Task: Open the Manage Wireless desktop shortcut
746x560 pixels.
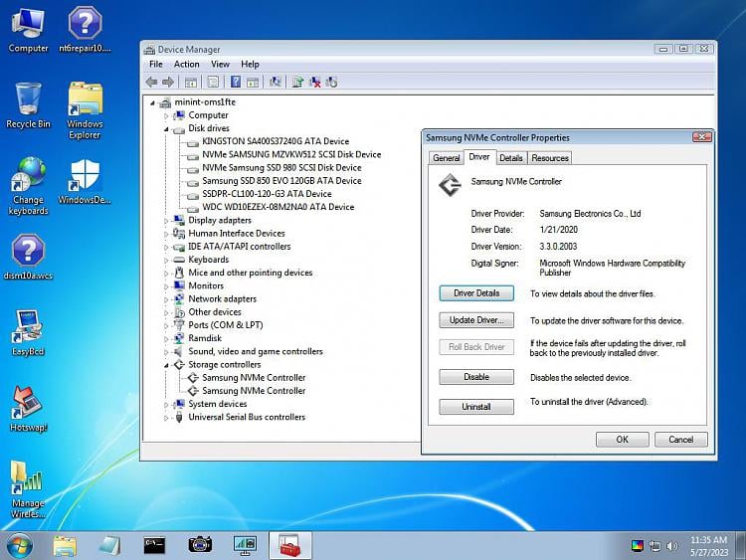Action: (28, 489)
